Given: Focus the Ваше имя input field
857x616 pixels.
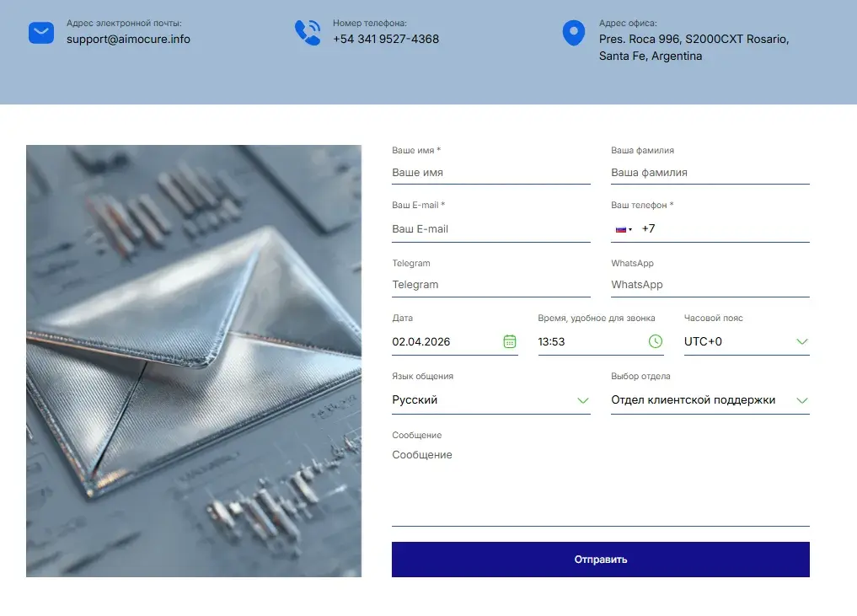Looking at the screenshot, I should pyautogui.click(x=490, y=173).
